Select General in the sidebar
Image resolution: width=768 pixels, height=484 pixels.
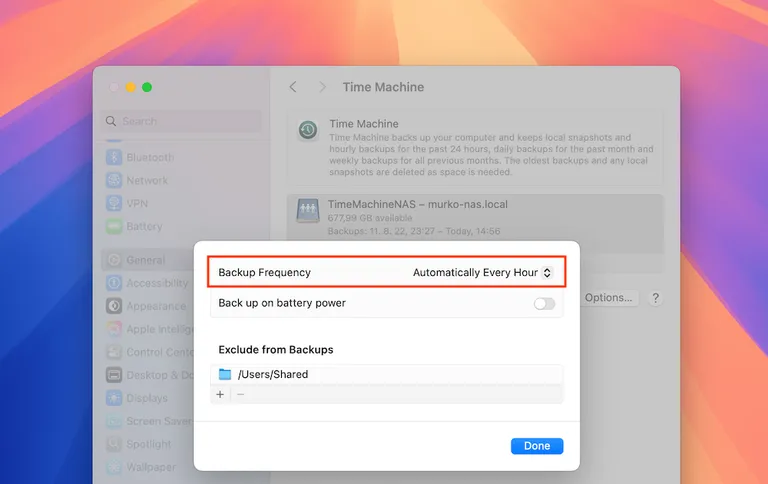(147, 260)
